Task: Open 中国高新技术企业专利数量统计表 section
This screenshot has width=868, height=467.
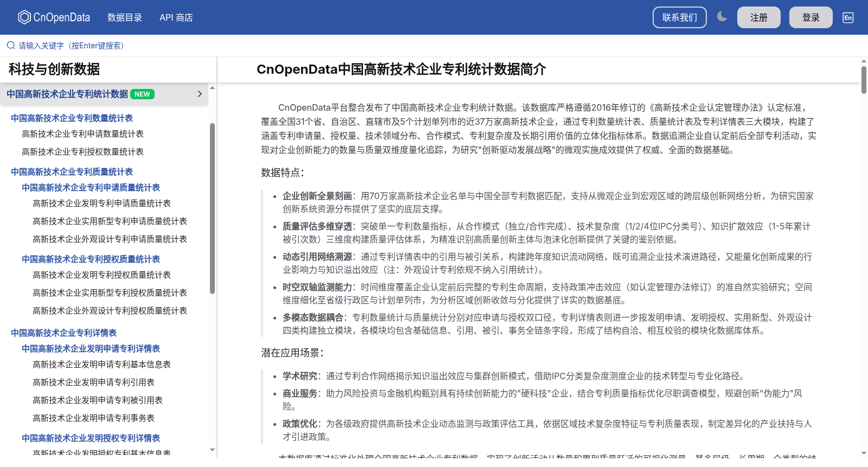Action: 72,118
